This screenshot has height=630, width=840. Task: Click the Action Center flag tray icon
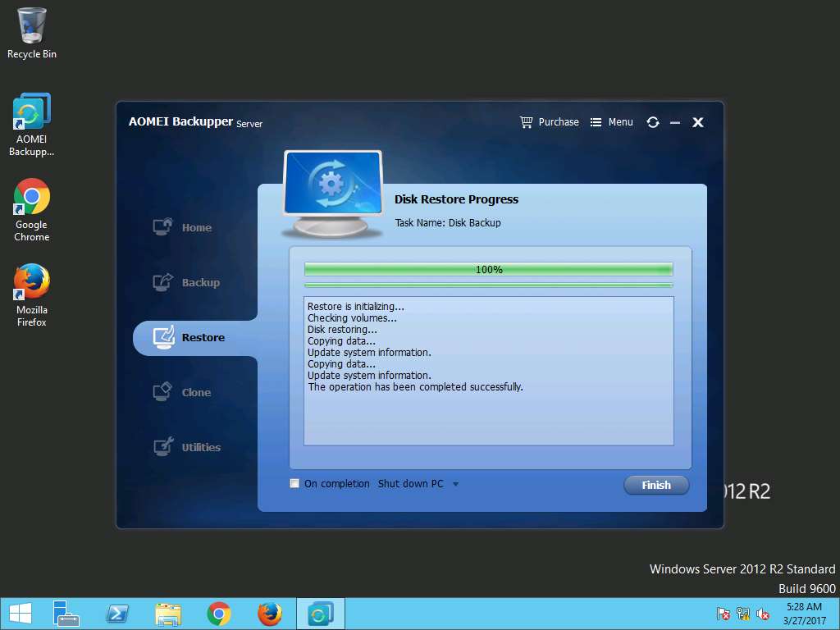(724, 614)
